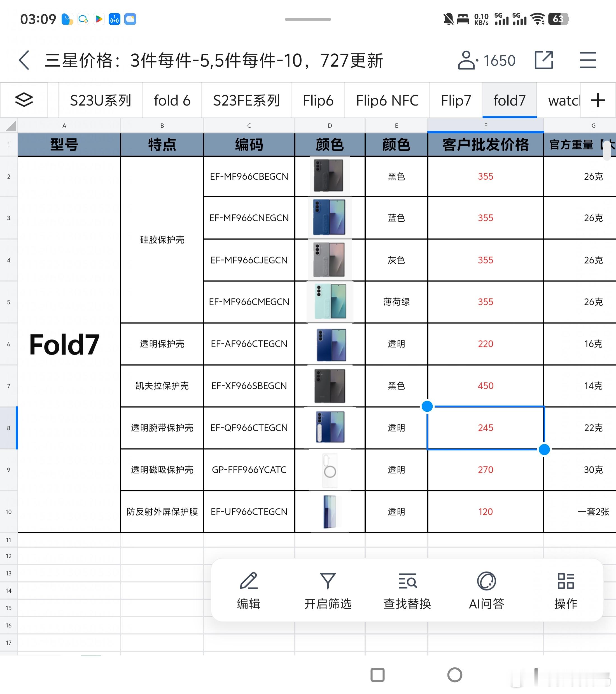Select cell EF-QF966CTEGCN
The image size is (616, 694).
(x=249, y=428)
